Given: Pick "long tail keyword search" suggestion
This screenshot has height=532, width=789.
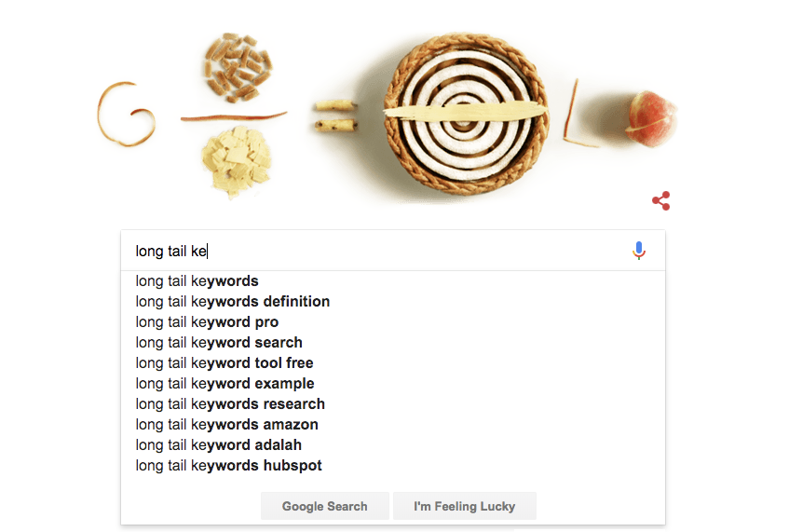Looking at the screenshot, I should [219, 343].
